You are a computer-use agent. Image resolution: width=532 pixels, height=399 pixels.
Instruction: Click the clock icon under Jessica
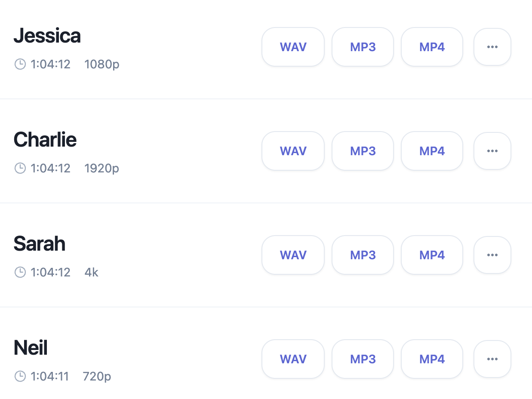pos(20,64)
